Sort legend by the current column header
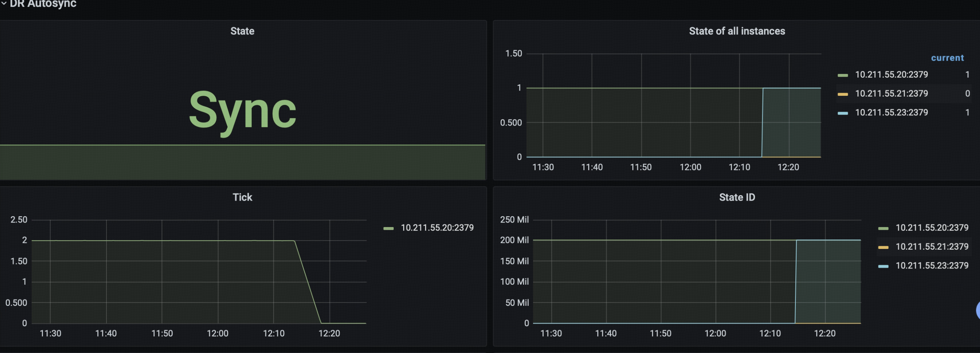980x353 pixels. [947, 58]
